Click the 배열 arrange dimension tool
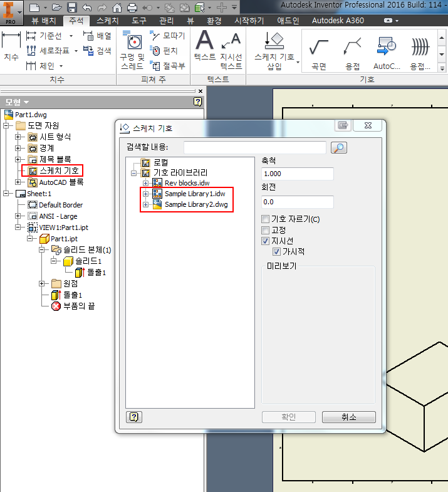Screen dimensions: 448x492 point(97,36)
